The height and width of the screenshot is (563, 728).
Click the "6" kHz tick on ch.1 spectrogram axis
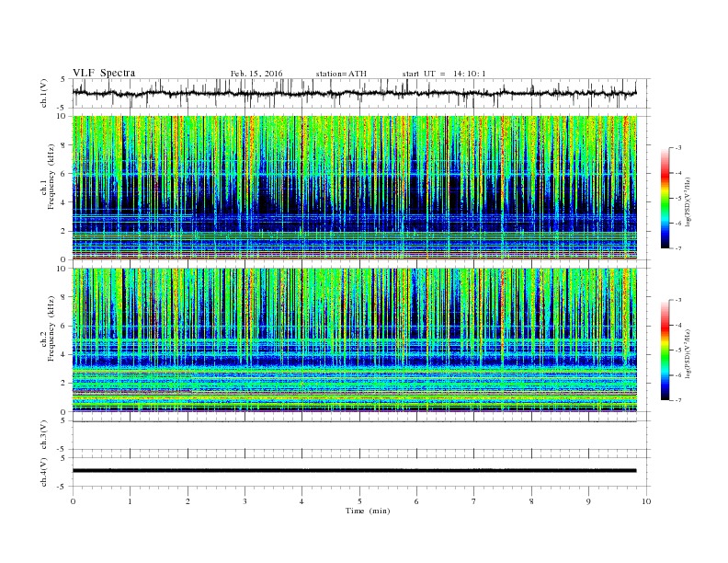[64, 174]
